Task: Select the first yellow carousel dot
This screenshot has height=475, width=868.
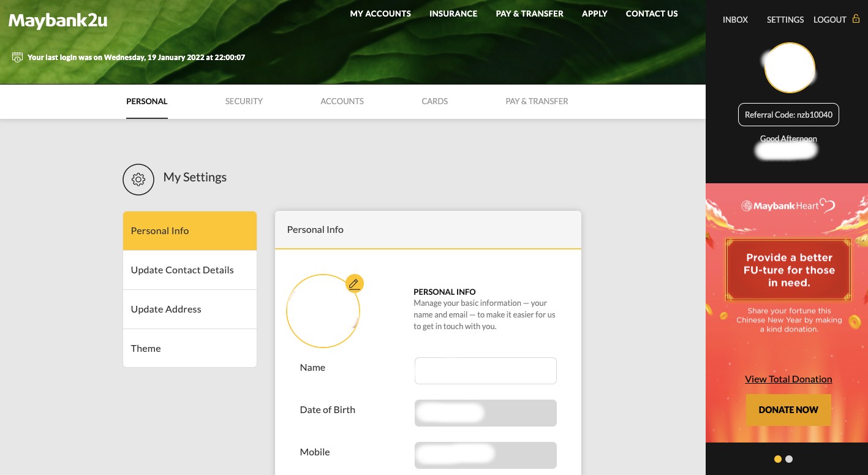Action: [778, 459]
